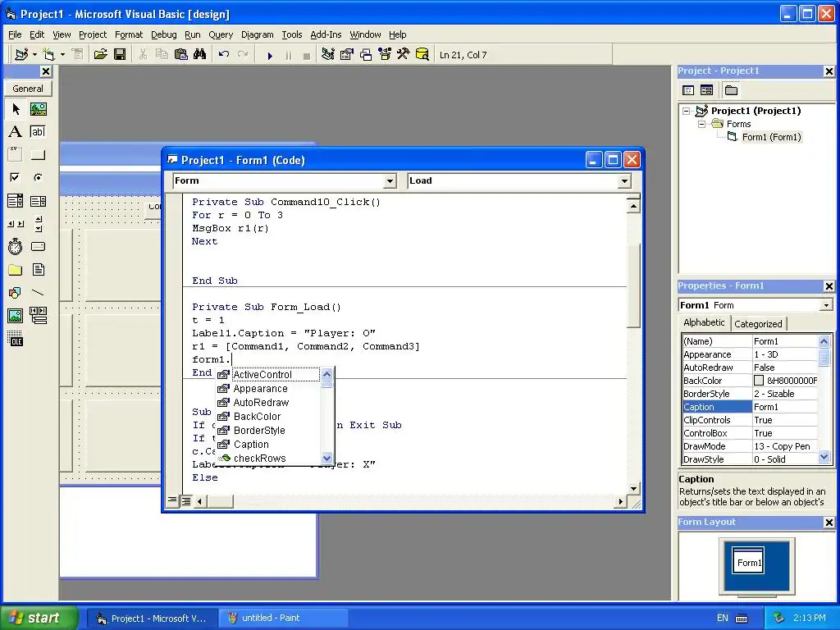Screen dimensions: 840x630
Task: Click BackColor swatch in Properties
Action: (759, 381)
